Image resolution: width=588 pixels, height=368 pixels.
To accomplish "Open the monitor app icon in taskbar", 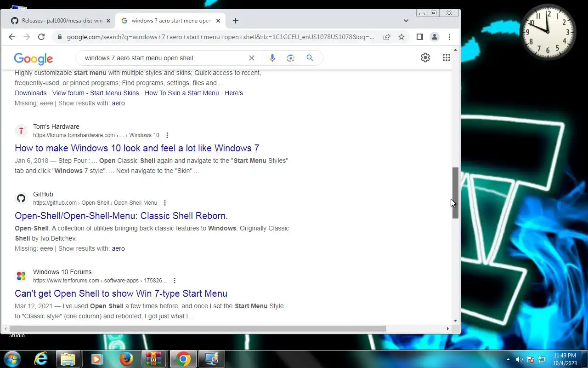I will [211, 359].
